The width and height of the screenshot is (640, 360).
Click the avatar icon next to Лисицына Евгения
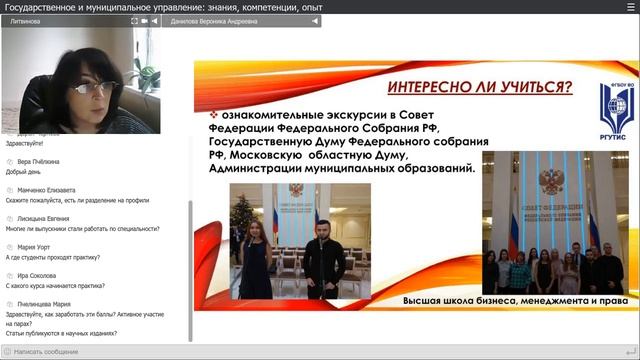click(x=10, y=219)
